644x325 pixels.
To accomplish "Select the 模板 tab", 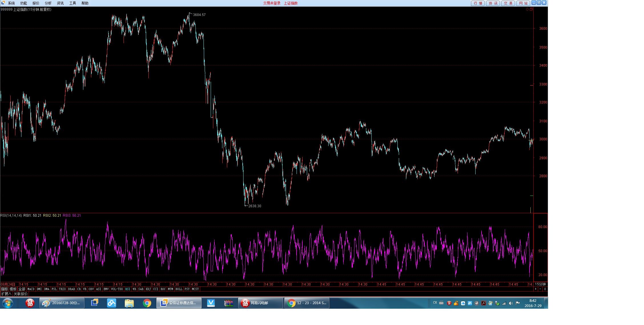I will click(x=13, y=289).
